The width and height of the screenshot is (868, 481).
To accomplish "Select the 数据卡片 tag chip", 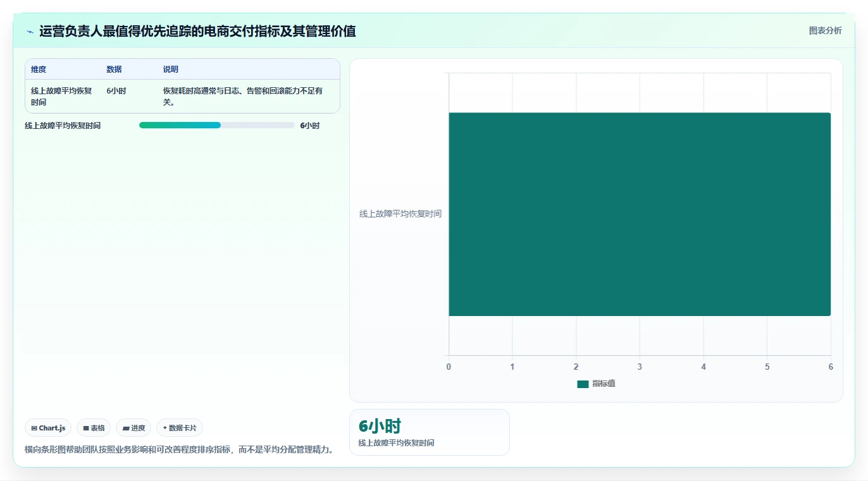I will pyautogui.click(x=180, y=428).
